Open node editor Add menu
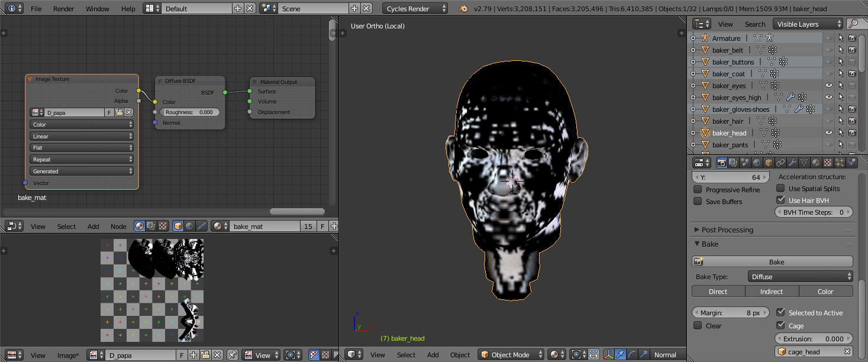The image size is (868, 362). pyautogui.click(x=93, y=226)
